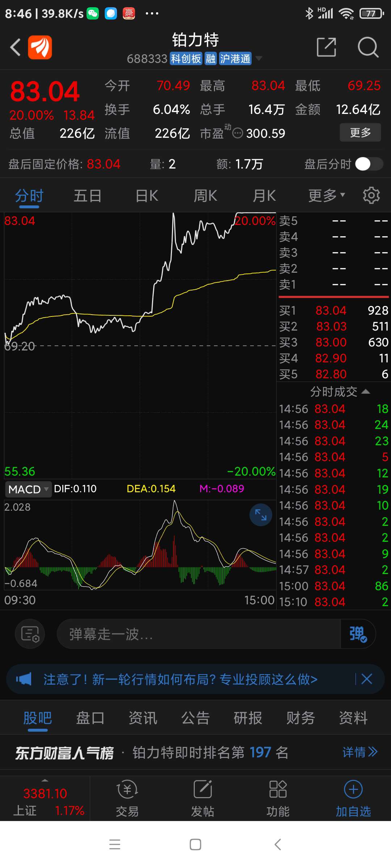This screenshot has height=868, width=391.
Task: Tap the intraday price chart area
Action: (140, 345)
